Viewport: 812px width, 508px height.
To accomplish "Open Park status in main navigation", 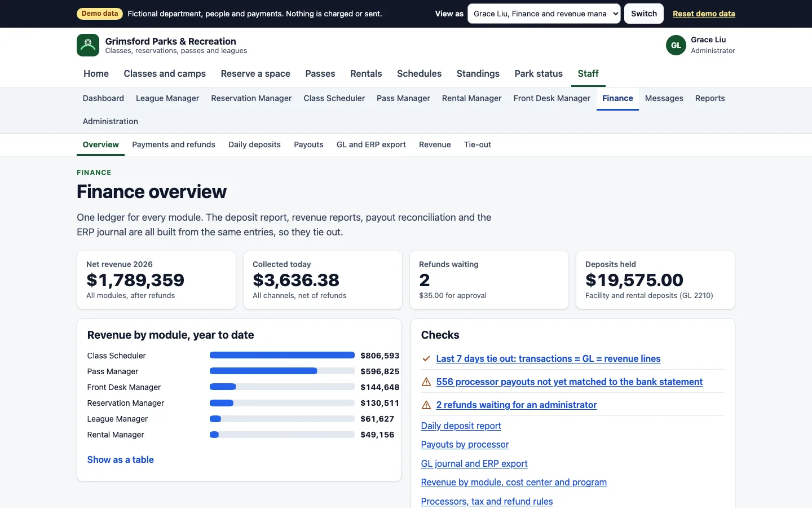I will coord(539,73).
